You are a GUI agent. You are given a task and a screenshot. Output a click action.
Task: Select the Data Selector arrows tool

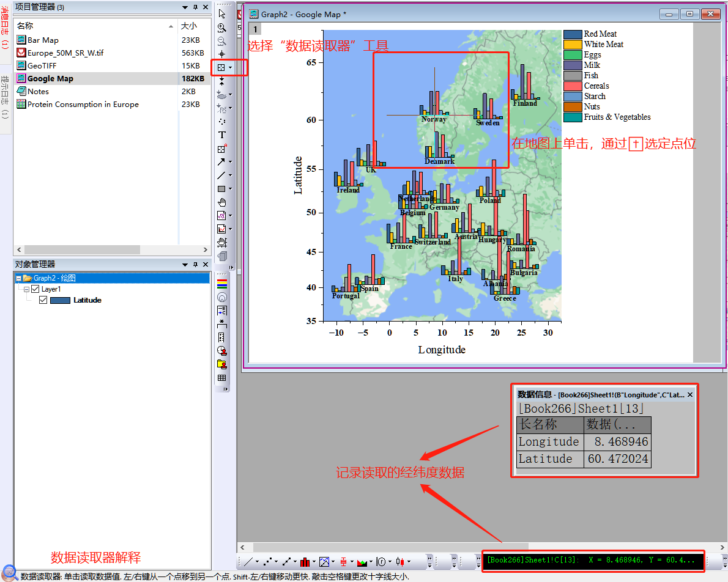pyautogui.click(x=222, y=81)
